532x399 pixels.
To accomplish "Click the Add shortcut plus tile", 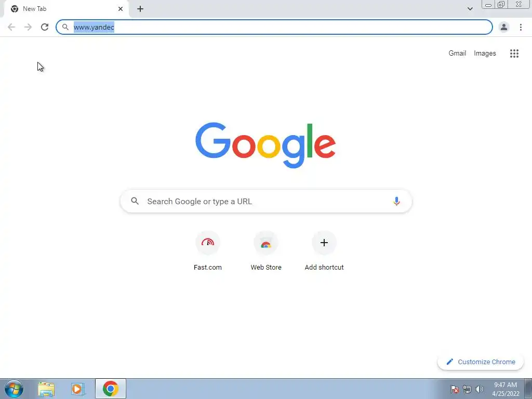I will (x=324, y=243).
